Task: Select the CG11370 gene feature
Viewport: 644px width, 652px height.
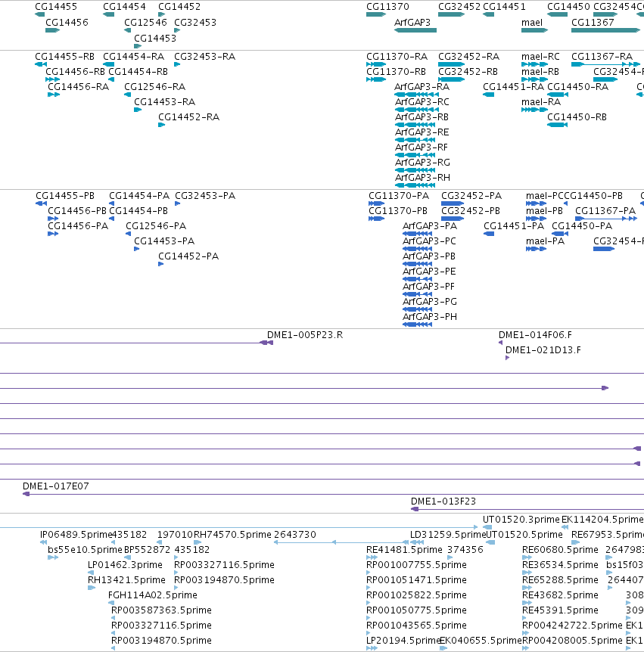Action: [376, 14]
